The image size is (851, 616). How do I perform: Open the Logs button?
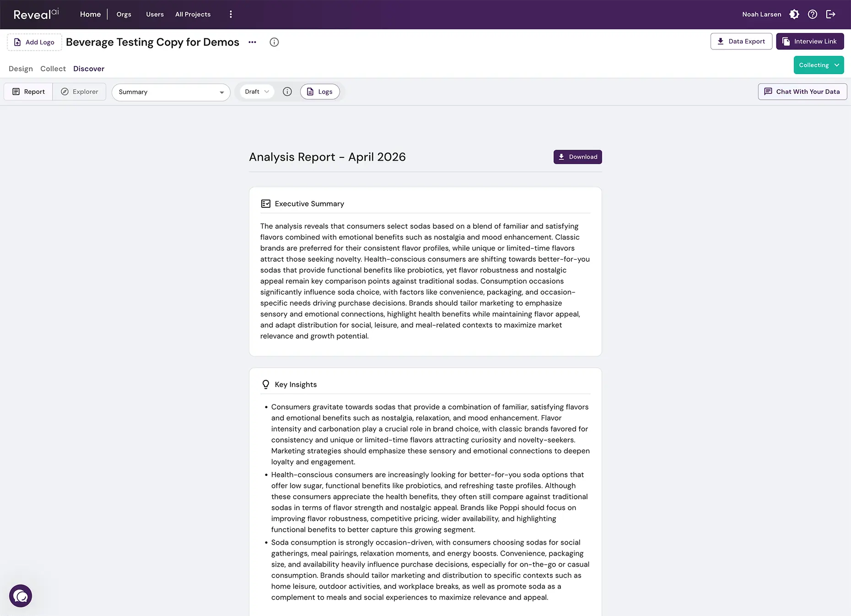[320, 92]
